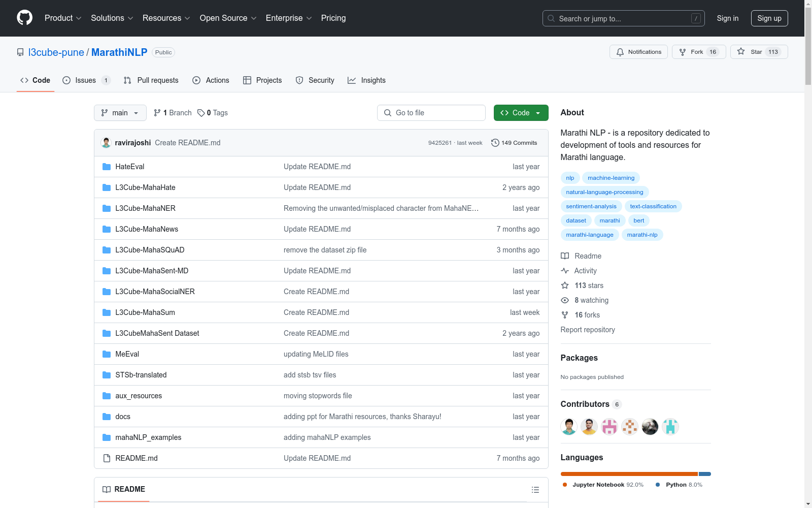Screen dimensions: 812x508
Task: Switch to the Insights tab
Action: [x=367, y=80]
